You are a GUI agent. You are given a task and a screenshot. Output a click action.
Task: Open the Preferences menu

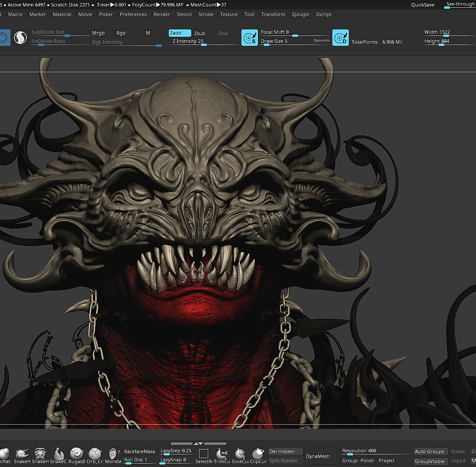tap(133, 14)
